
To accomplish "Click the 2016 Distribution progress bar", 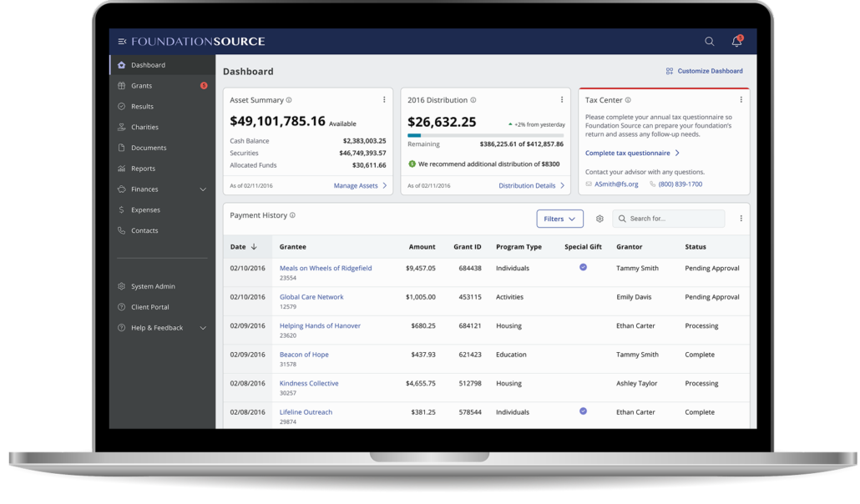I will coord(485,135).
